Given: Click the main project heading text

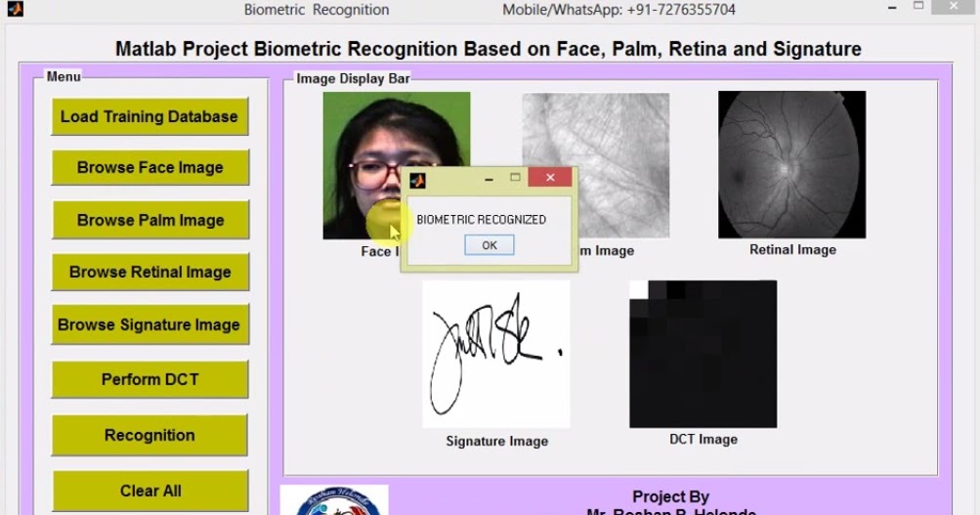Looking at the screenshot, I should coord(489,49).
